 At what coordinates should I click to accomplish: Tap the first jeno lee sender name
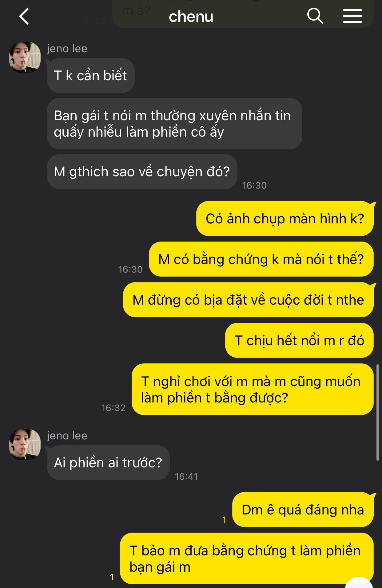[67, 49]
